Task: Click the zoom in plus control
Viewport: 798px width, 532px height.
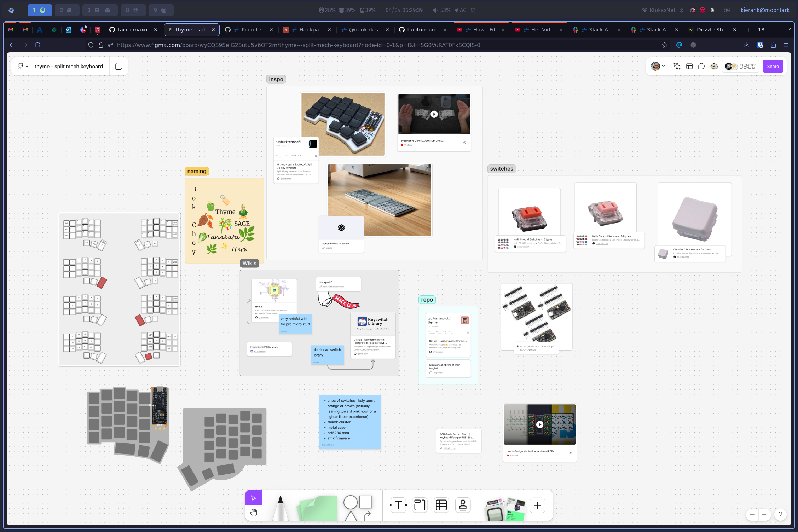Action: 764,515
